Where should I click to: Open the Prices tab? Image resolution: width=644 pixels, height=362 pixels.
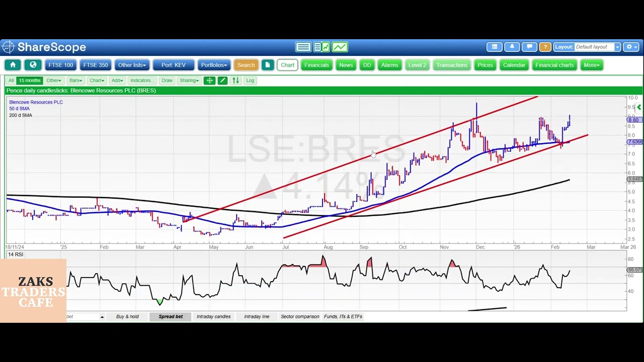(485, 65)
